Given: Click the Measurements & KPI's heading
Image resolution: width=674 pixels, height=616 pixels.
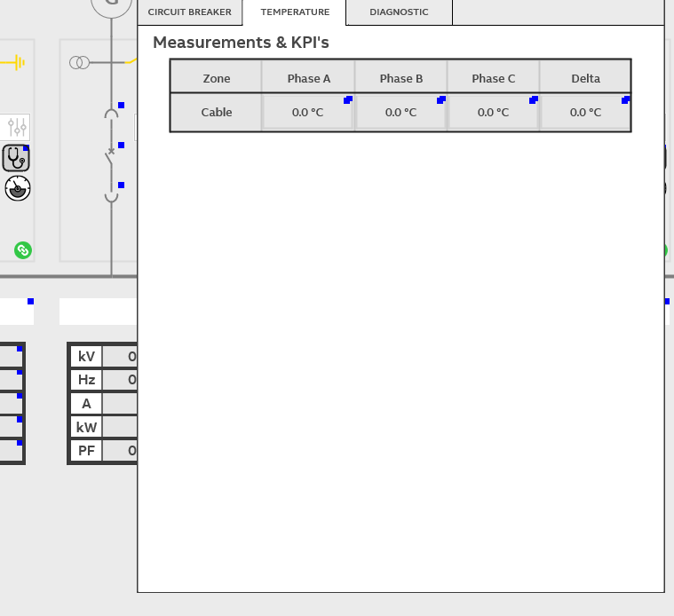Looking at the screenshot, I should pos(241,43).
